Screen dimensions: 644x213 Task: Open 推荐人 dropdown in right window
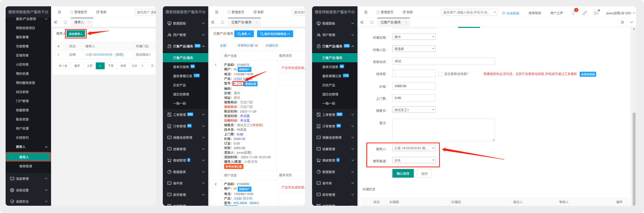(x=414, y=148)
